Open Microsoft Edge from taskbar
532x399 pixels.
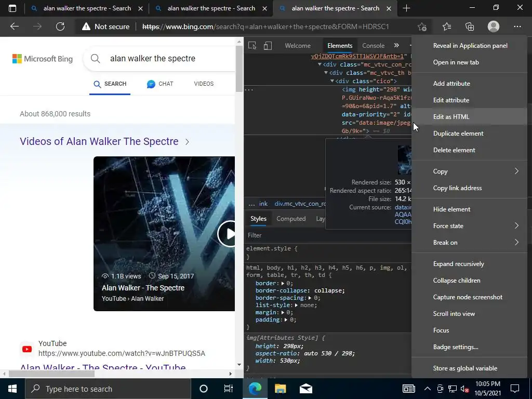pyautogui.click(x=255, y=389)
